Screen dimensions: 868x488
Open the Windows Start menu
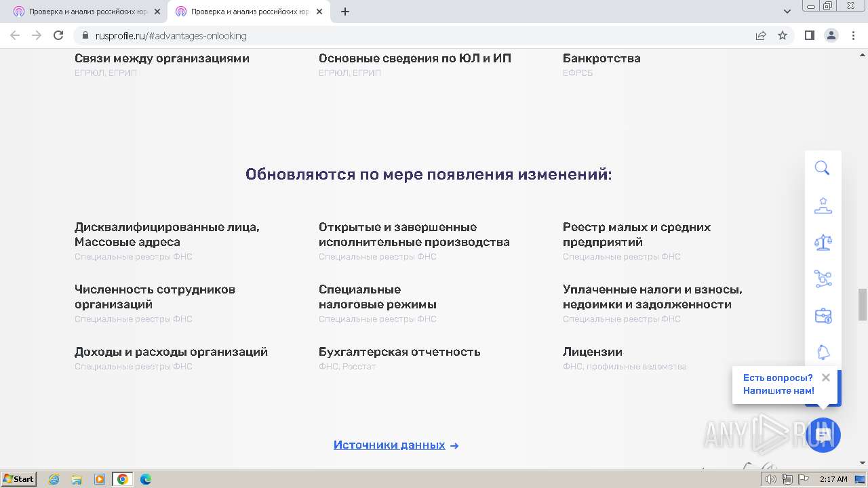click(x=19, y=479)
